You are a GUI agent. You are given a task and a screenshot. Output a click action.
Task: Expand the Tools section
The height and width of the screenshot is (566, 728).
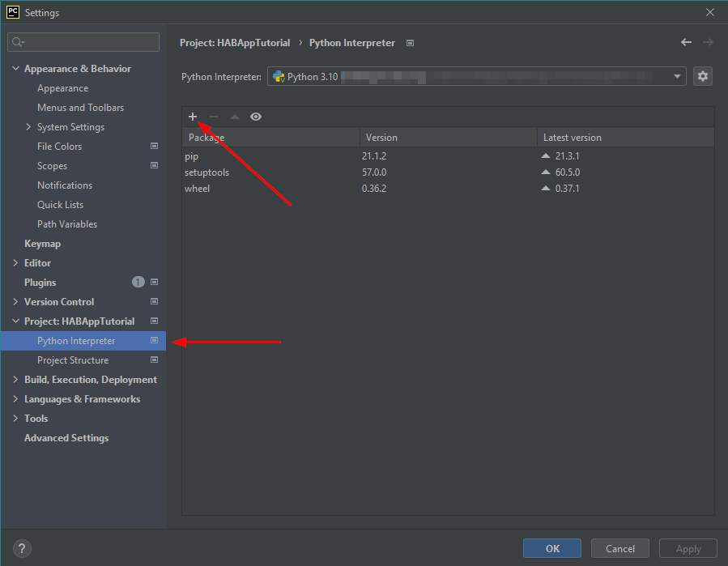(15, 419)
